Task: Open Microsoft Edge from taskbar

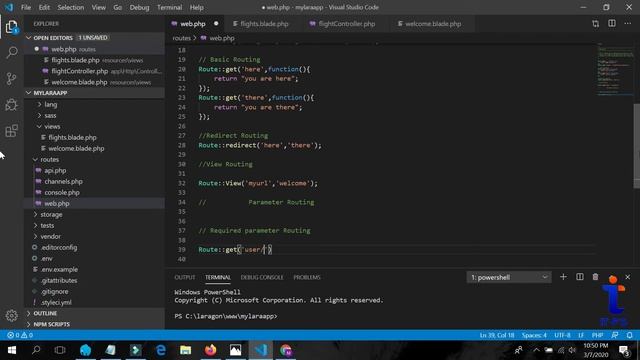Action: pos(161,350)
